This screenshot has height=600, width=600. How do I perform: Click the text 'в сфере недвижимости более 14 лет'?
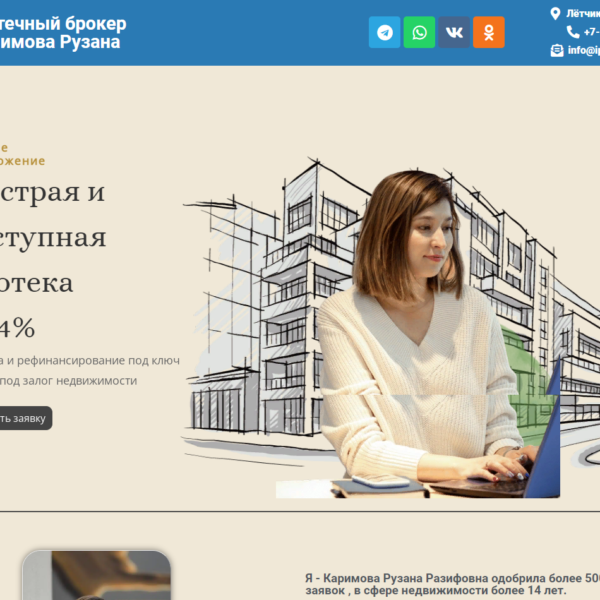(460, 590)
